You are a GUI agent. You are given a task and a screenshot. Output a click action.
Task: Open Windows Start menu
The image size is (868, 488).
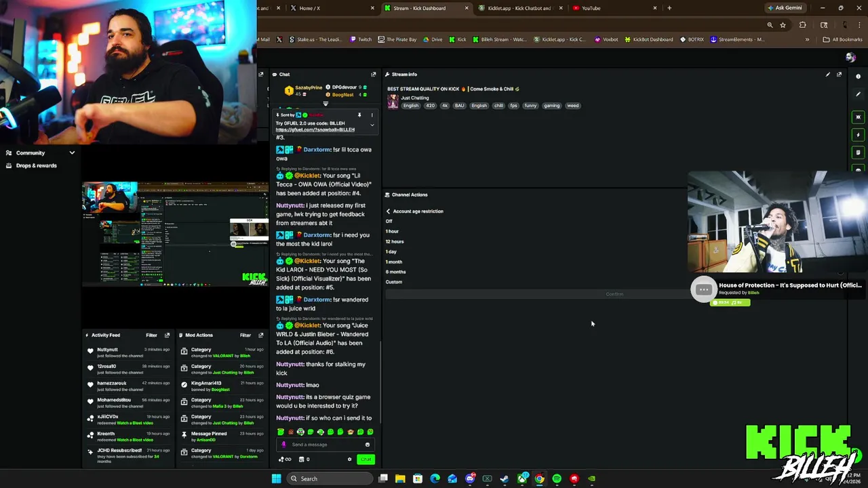point(276,479)
